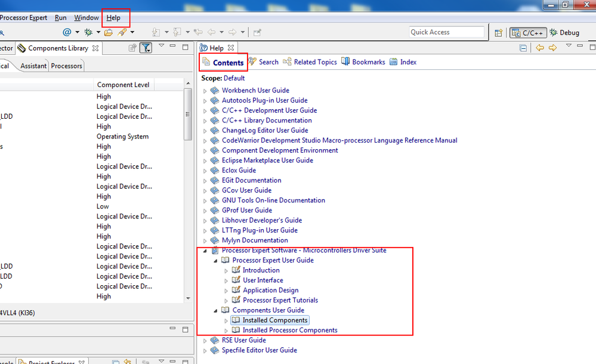This screenshot has width=596, height=364.
Task: Go back in Help view
Action: coord(540,48)
